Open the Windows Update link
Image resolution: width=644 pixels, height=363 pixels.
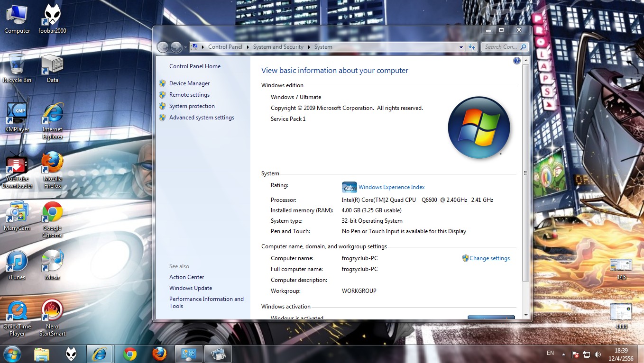click(x=191, y=288)
